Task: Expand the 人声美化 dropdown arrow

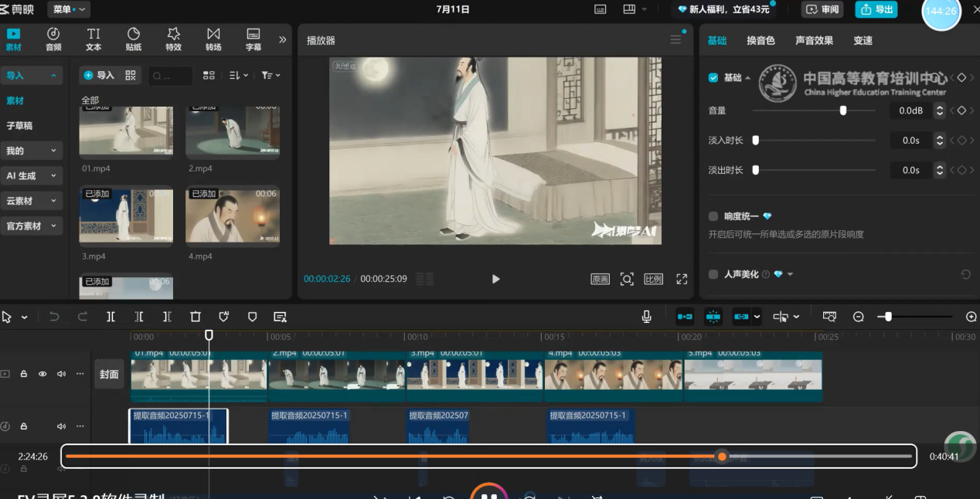Action: (x=790, y=274)
